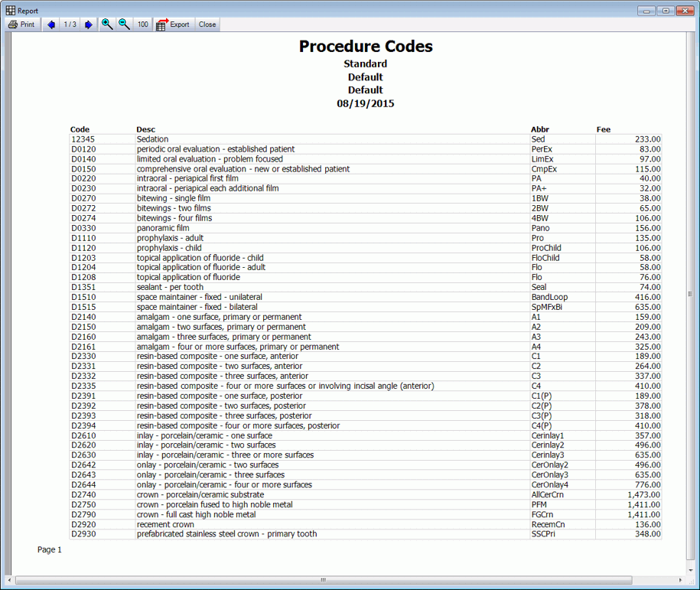This screenshot has width=700, height=590.
Task: Go to previous page with left arrow
Action: (x=51, y=24)
